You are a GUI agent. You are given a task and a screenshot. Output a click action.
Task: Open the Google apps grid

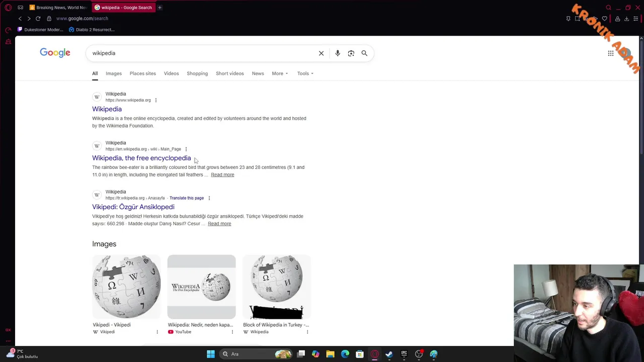tap(610, 53)
